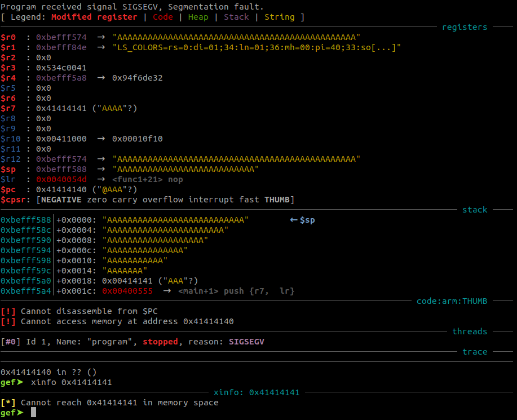Click the $r9 register name
The image size is (517, 420).
coord(8,129)
